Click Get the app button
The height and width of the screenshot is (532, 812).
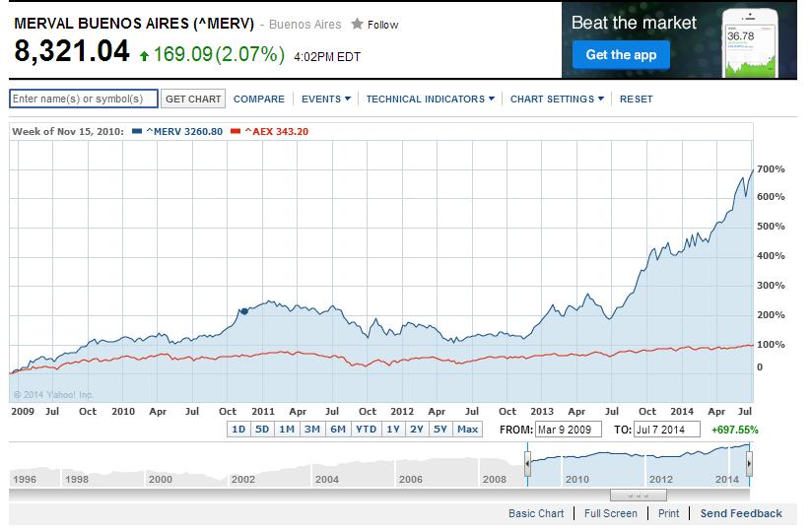tap(621, 54)
